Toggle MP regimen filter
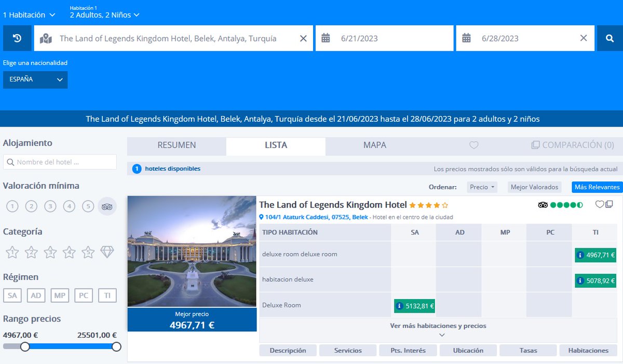This screenshot has height=364, width=623. [x=60, y=296]
